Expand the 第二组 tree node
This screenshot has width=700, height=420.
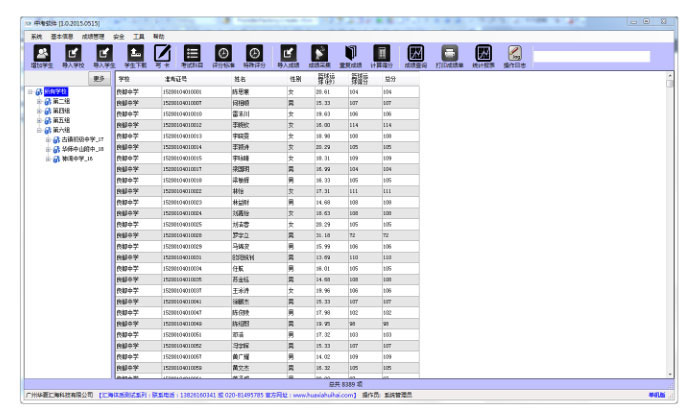click(40, 101)
